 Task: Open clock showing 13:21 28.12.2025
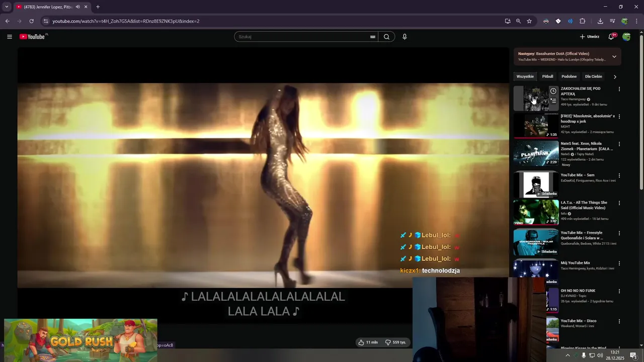coord(615,355)
